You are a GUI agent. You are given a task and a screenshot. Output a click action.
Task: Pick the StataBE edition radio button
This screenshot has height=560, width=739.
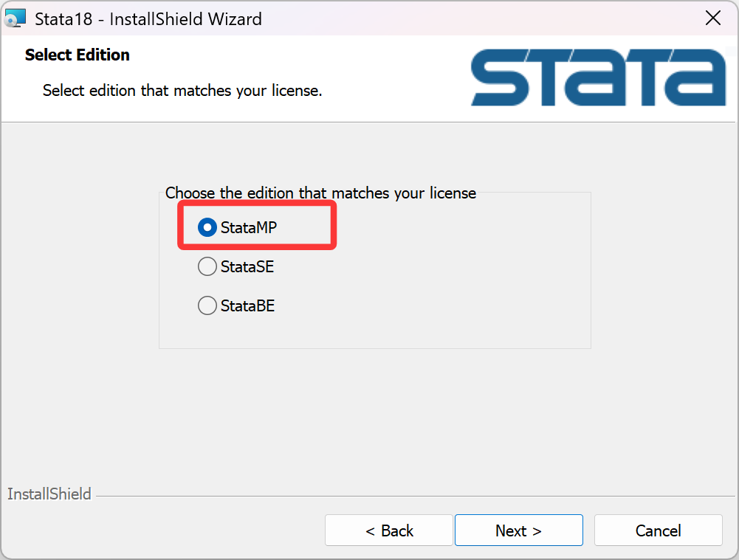pos(207,305)
